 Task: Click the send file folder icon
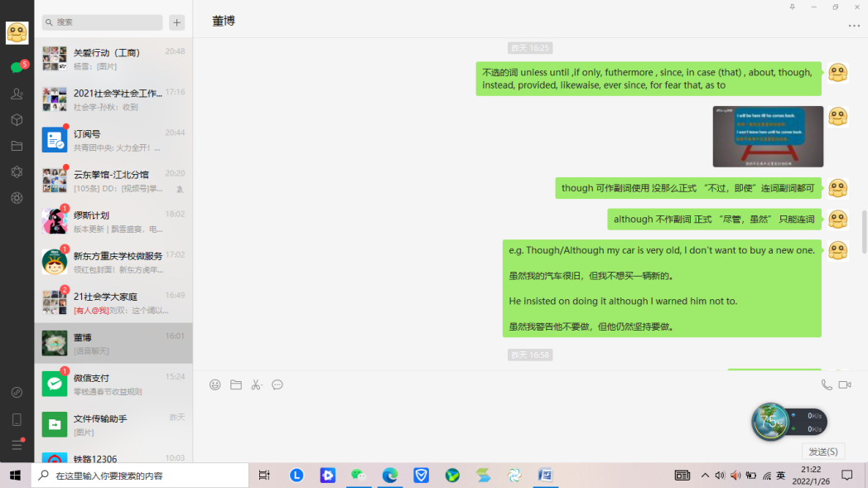coord(236,384)
